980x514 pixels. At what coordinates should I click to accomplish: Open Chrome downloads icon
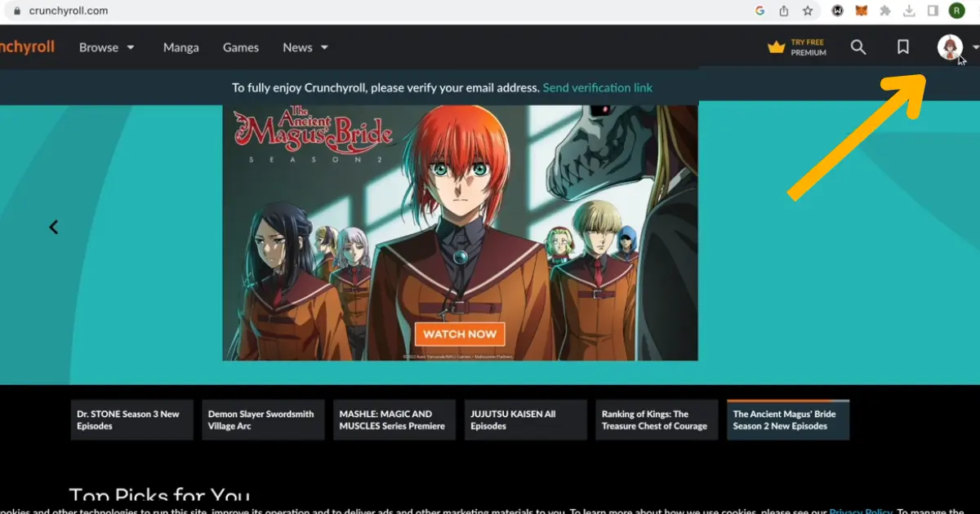point(909,11)
